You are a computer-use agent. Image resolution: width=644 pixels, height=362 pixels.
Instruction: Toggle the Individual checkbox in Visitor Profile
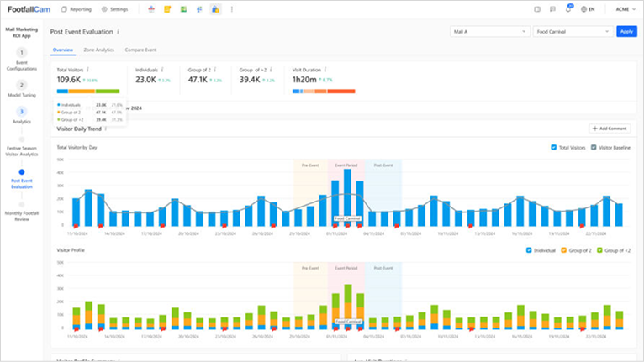pos(529,250)
